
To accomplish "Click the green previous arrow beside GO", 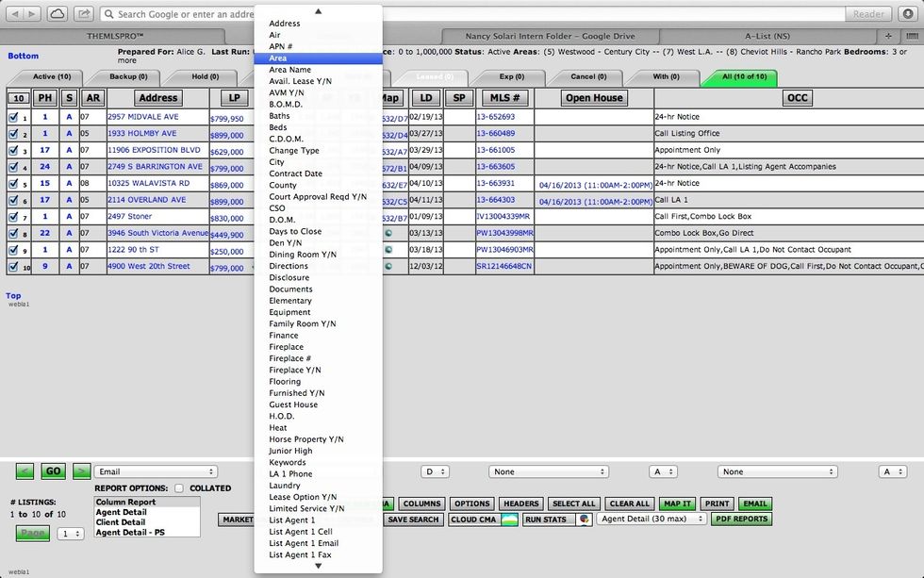I will tap(25, 471).
